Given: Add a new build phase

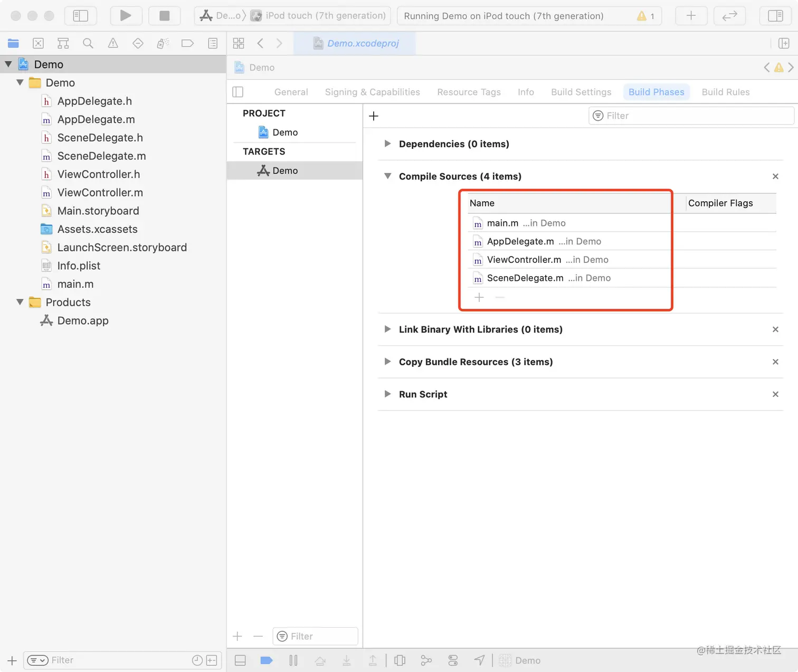Looking at the screenshot, I should tap(374, 116).
